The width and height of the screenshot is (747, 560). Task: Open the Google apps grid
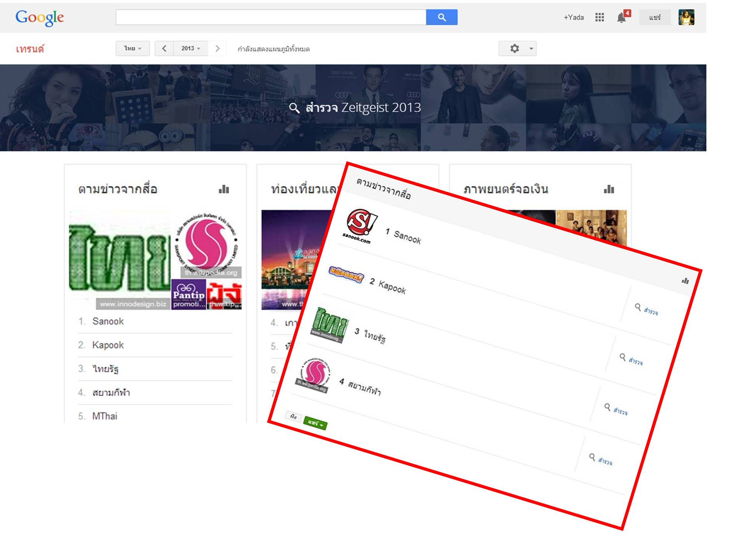pos(600,17)
